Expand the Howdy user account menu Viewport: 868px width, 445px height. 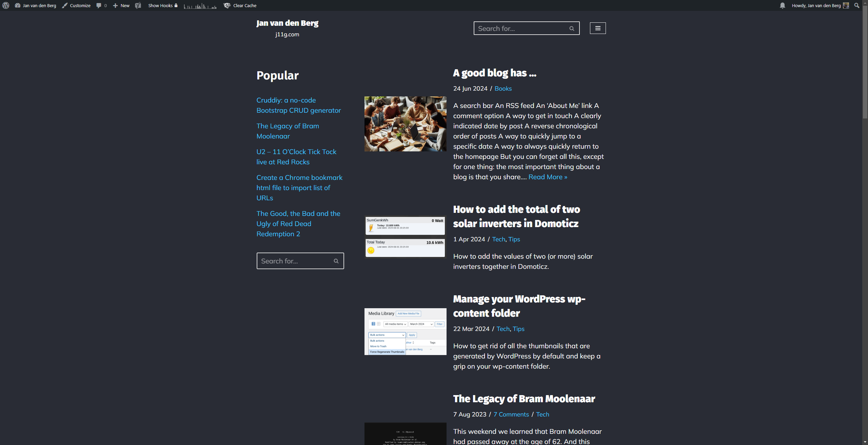point(820,5)
